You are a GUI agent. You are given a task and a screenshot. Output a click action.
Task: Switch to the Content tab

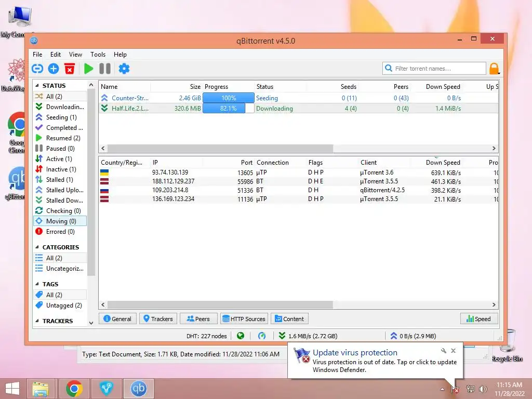pyautogui.click(x=289, y=319)
